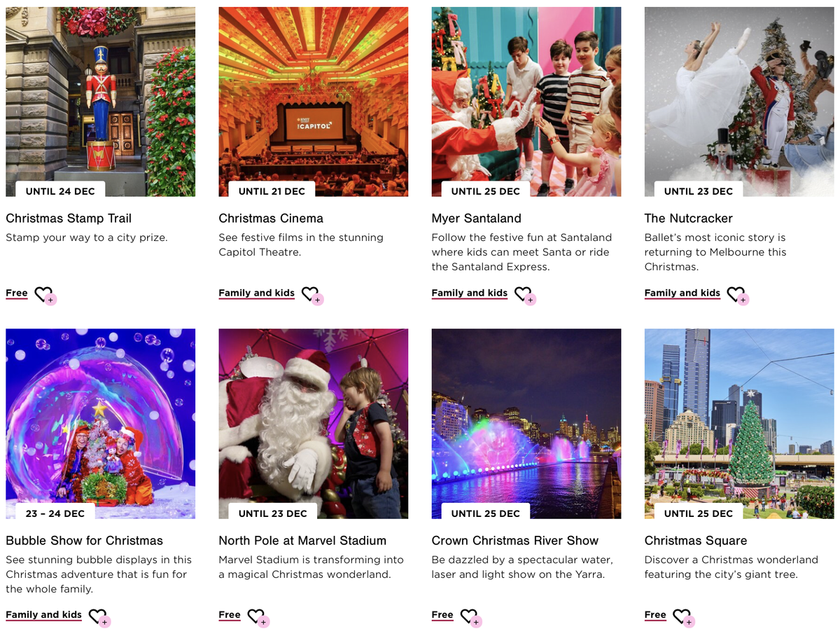
Task: Open the nutcracker soldier statue thumbnail
Action: click(x=101, y=102)
